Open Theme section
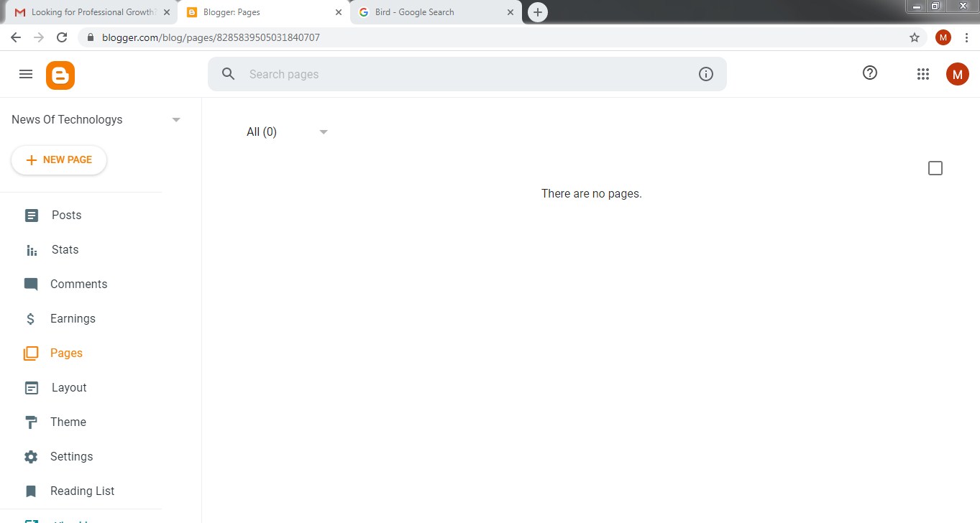 [x=68, y=422]
